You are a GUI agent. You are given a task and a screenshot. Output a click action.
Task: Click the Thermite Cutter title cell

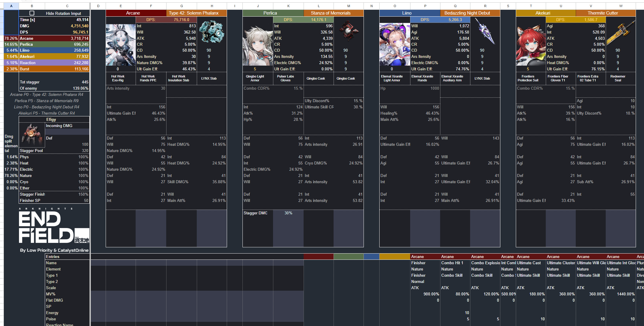[606, 13]
